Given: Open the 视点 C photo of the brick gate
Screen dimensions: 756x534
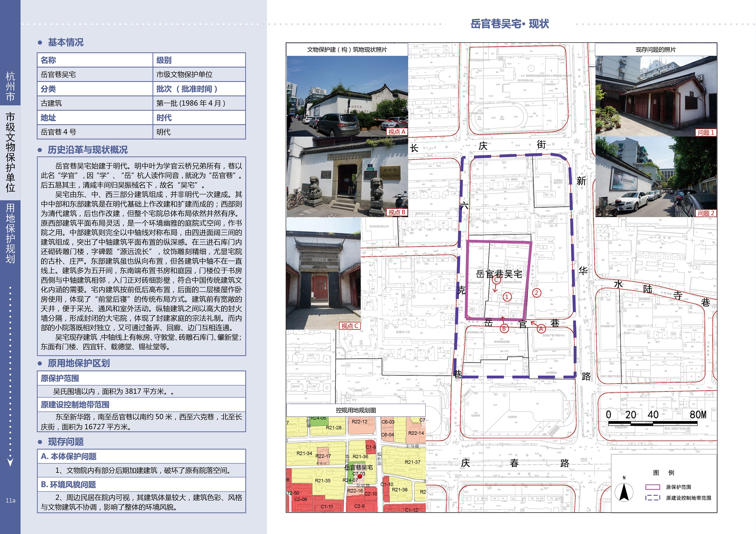Looking at the screenshot, I should (323, 273).
